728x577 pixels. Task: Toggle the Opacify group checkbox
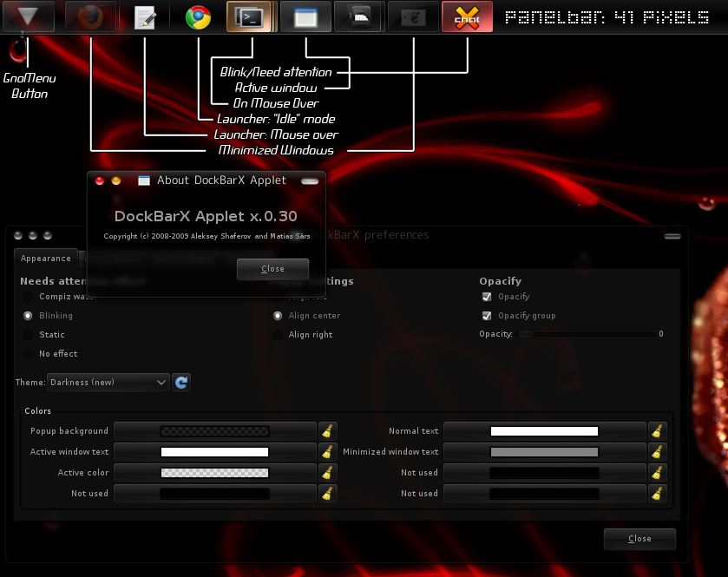tap(487, 316)
